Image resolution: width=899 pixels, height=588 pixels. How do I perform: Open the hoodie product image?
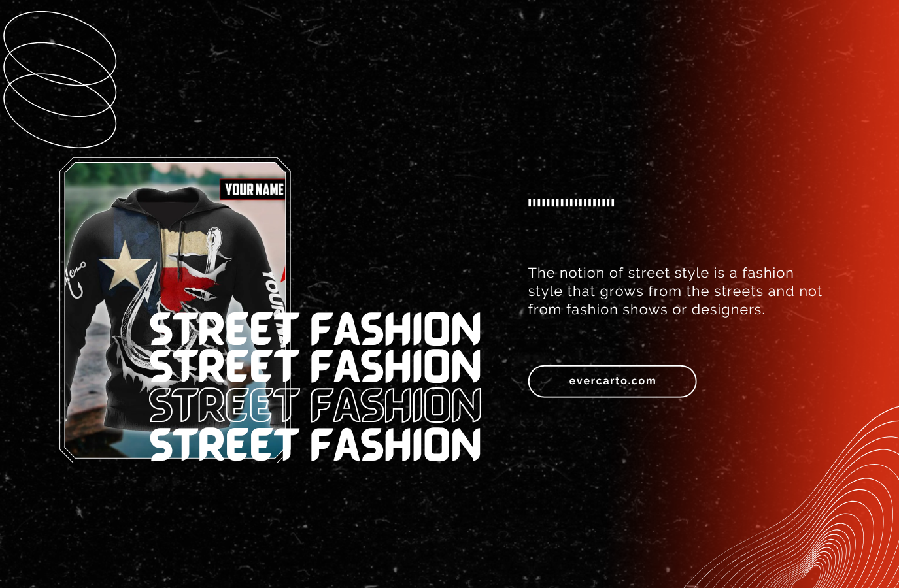click(x=175, y=310)
